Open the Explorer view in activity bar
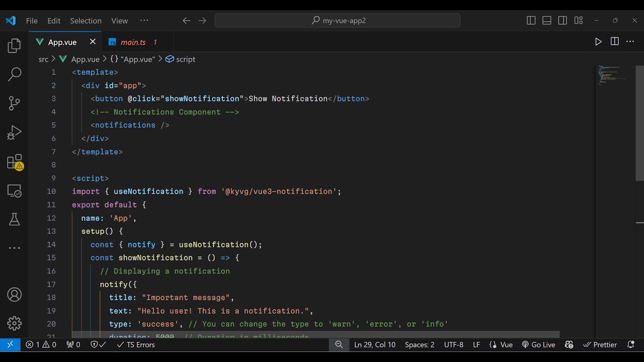644x362 pixels. (x=15, y=46)
